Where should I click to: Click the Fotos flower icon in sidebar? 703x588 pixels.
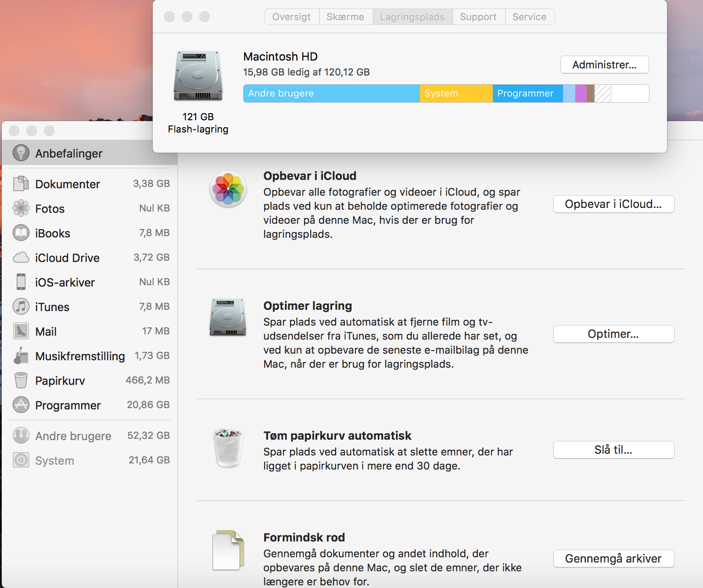pyautogui.click(x=21, y=208)
